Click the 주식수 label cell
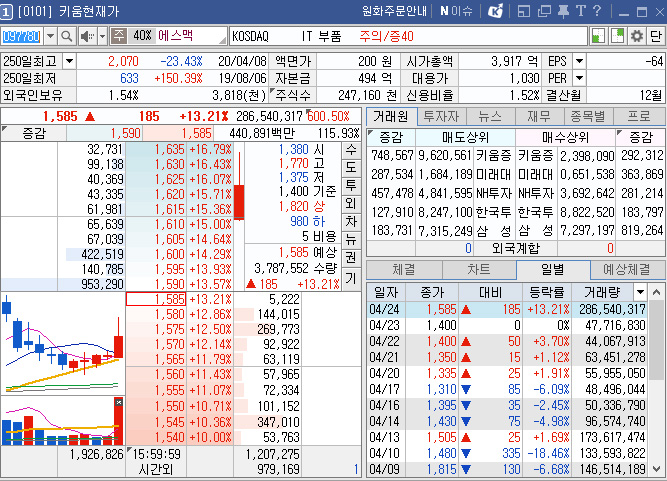Screen dimensions: 667x481 [293, 95]
